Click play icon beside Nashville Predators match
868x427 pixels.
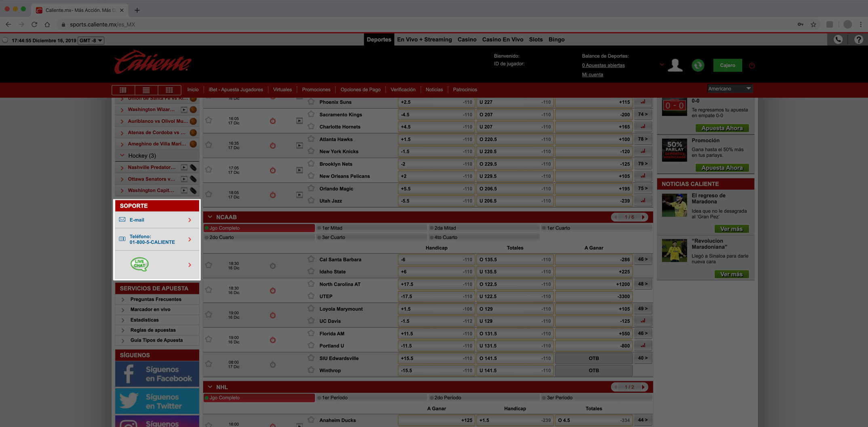[x=184, y=167]
